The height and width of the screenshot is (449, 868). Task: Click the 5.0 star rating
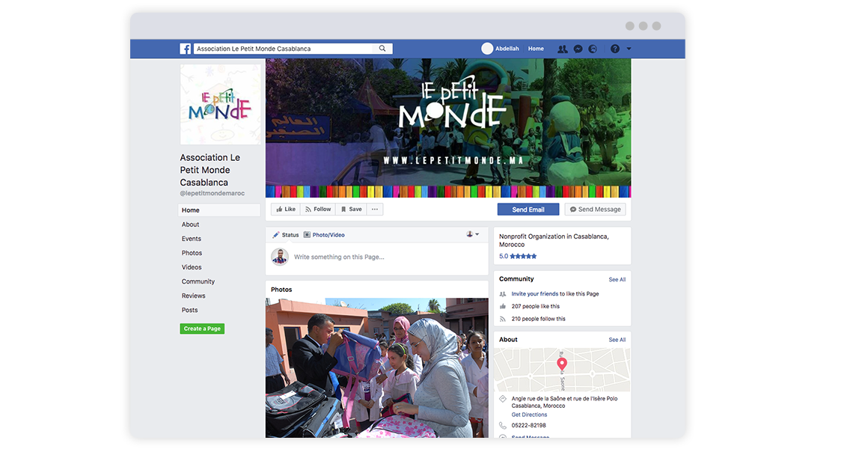[518, 256]
